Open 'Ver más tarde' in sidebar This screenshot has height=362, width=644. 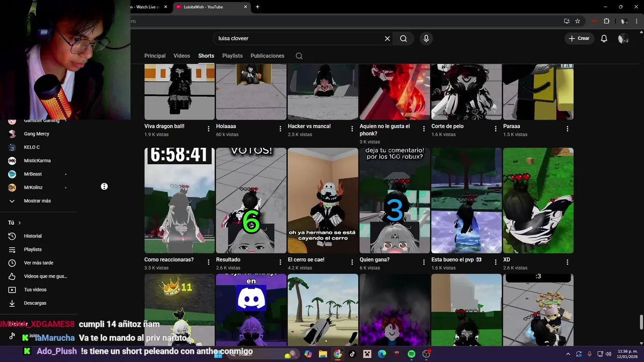pyautogui.click(x=39, y=263)
